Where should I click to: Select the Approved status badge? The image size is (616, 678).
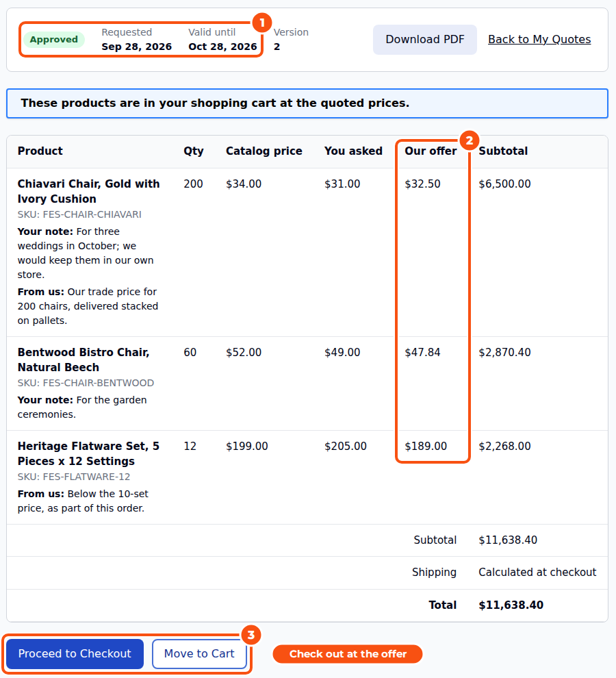point(53,39)
